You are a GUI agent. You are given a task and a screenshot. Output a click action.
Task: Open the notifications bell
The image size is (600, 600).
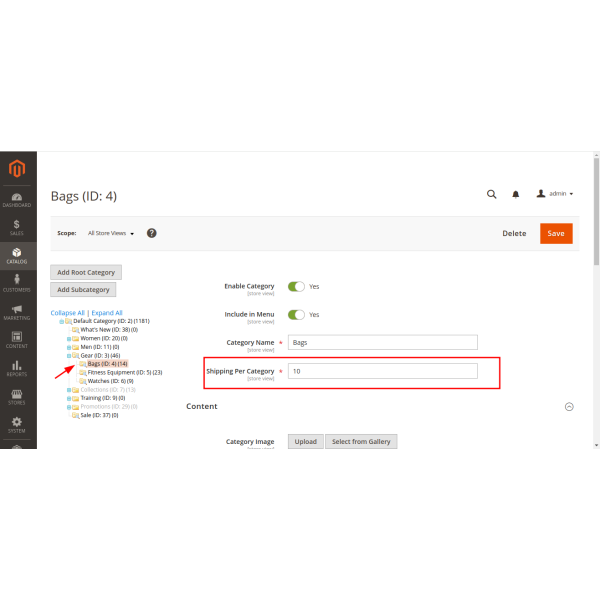pyautogui.click(x=516, y=194)
